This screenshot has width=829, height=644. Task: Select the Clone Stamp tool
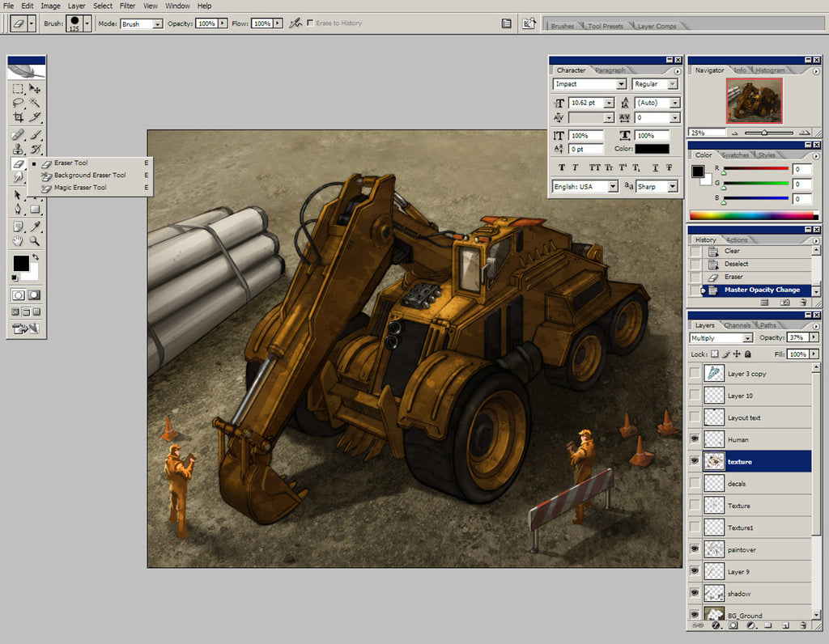pyautogui.click(x=19, y=149)
